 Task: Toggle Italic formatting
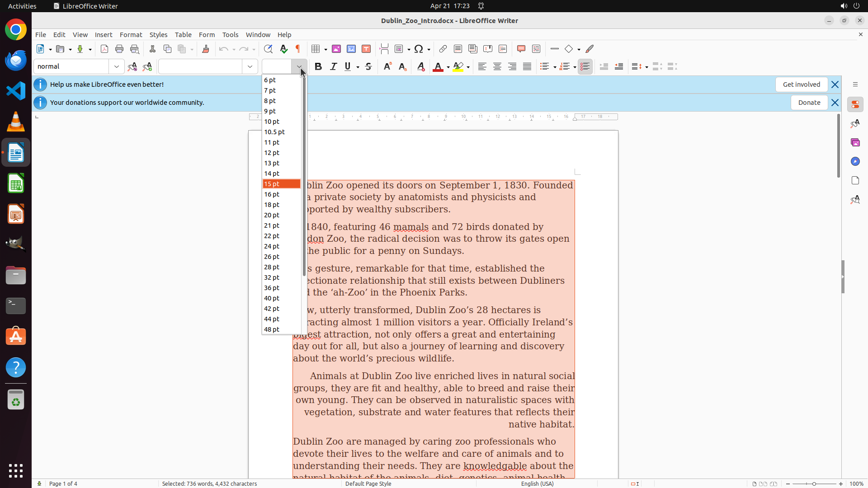point(333,66)
